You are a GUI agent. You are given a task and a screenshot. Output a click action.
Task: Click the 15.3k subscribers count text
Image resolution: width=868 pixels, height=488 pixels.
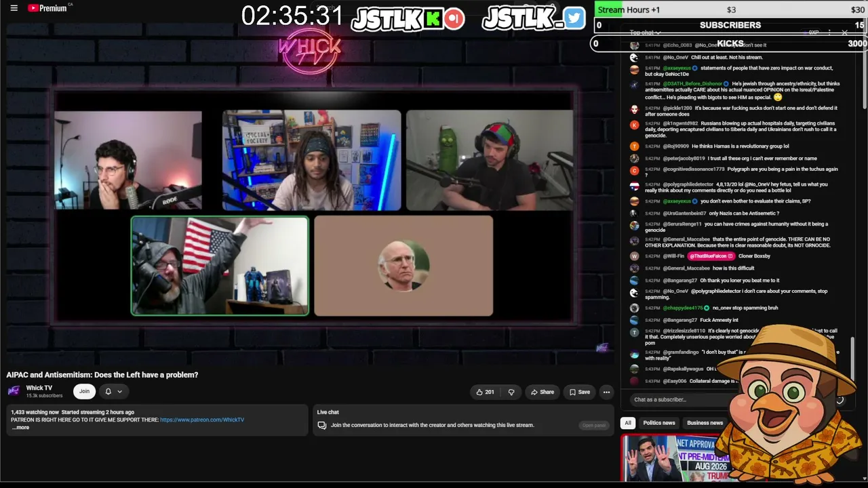tap(44, 396)
